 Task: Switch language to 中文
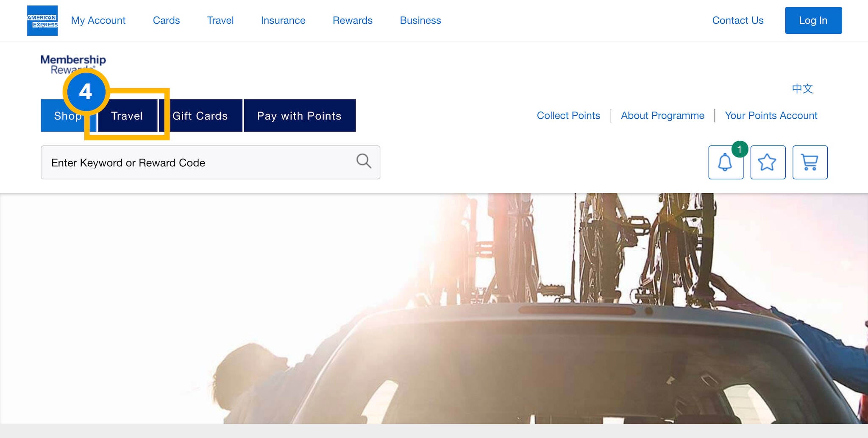coord(802,89)
